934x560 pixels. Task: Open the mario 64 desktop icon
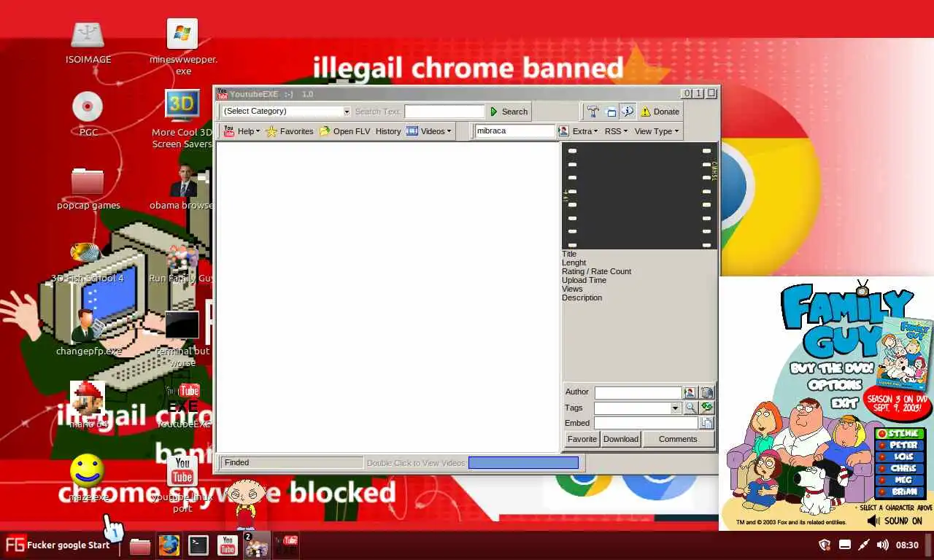click(88, 405)
